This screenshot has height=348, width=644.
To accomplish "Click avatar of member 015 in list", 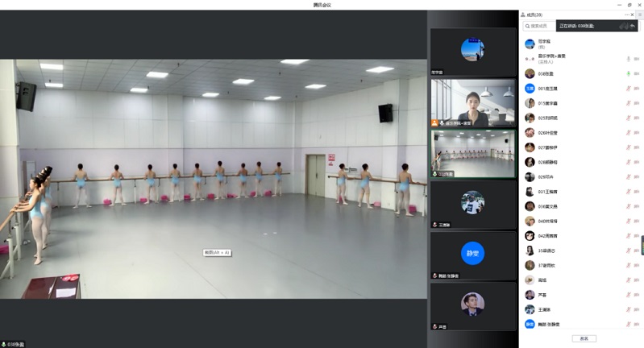I will pos(530,103).
